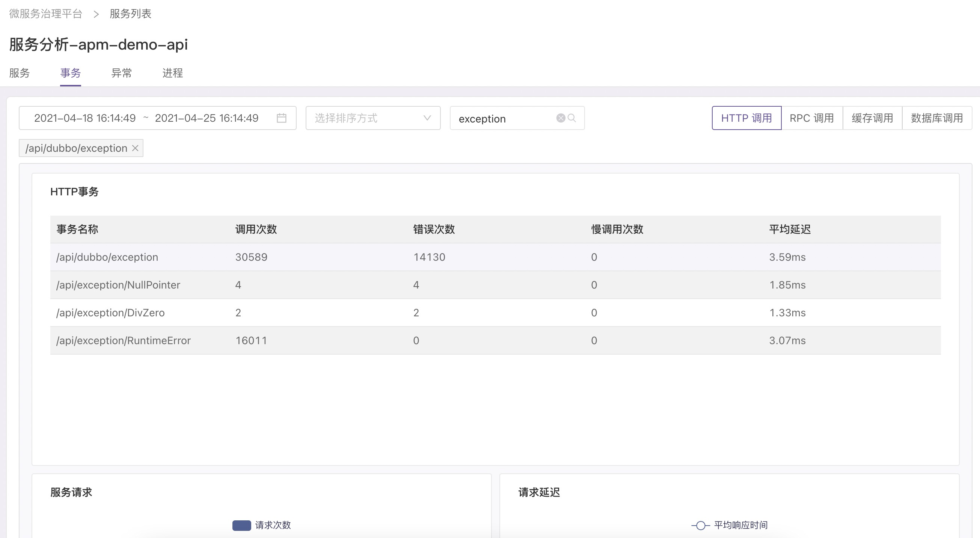Click the search magnifier icon
The height and width of the screenshot is (538, 980).
pos(571,118)
